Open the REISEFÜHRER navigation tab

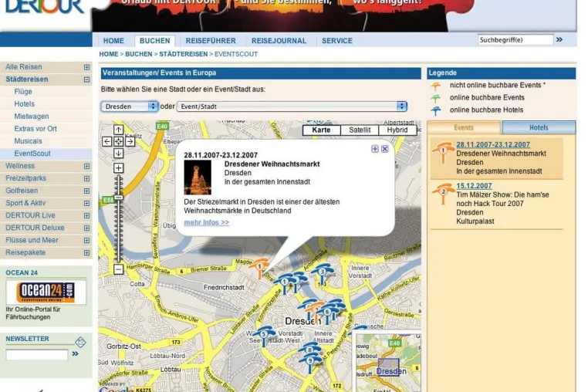[x=211, y=41]
